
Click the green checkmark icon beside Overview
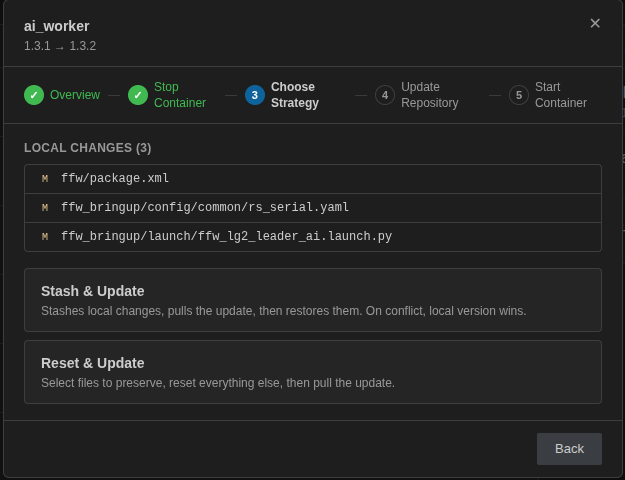[34, 95]
